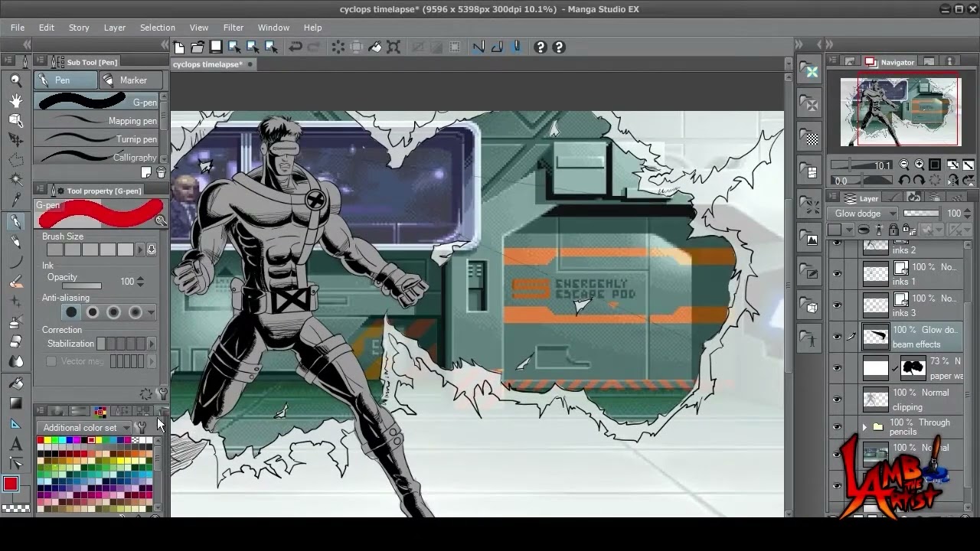The image size is (980, 551).
Task: Enable the Vector magnet checkbox
Action: [x=51, y=361]
